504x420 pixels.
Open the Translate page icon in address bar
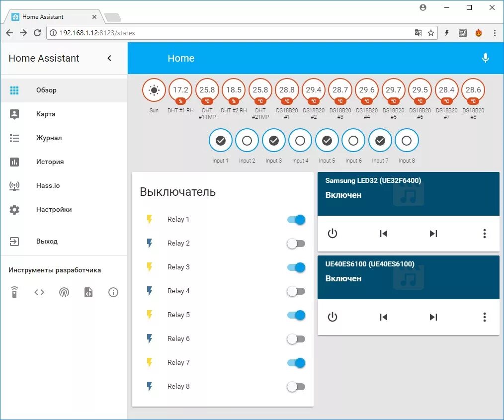[x=418, y=33]
